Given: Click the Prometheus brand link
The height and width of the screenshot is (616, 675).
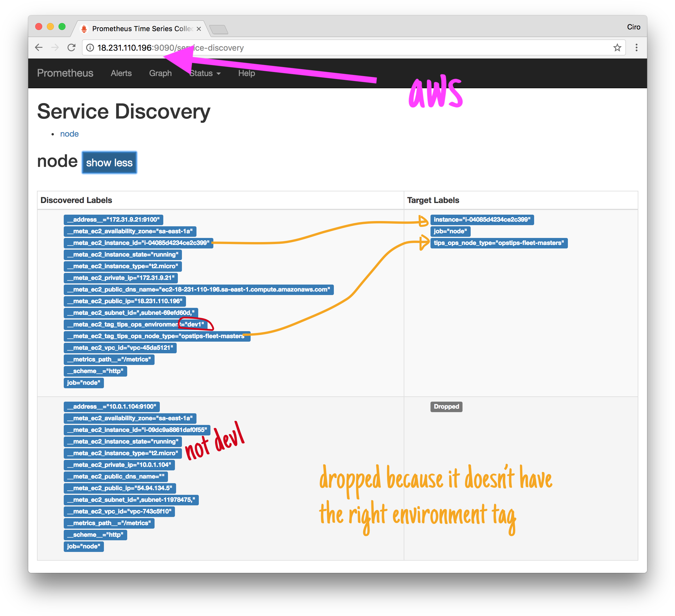Looking at the screenshot, I should [x=65, y=73].
